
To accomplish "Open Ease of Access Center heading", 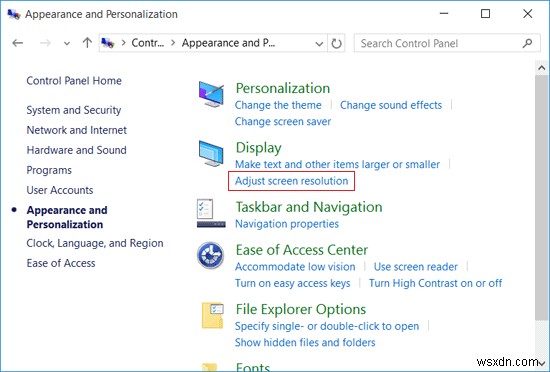I will pyautogui.click(x=302, y=250).
